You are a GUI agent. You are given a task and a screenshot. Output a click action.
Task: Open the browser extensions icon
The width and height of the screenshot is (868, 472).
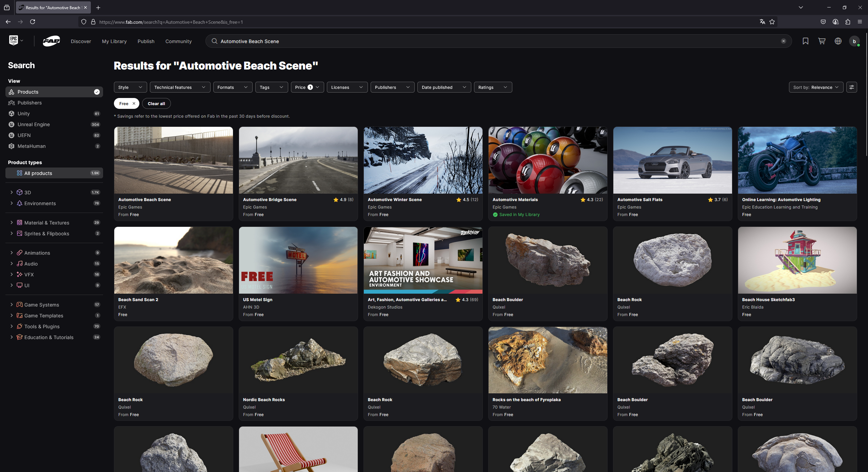pos(848,22)
